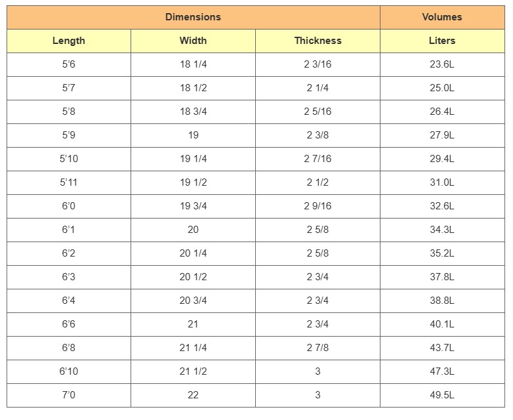The image size is (513, 420).
Task: Click the Liters column header
Action: 441,41
